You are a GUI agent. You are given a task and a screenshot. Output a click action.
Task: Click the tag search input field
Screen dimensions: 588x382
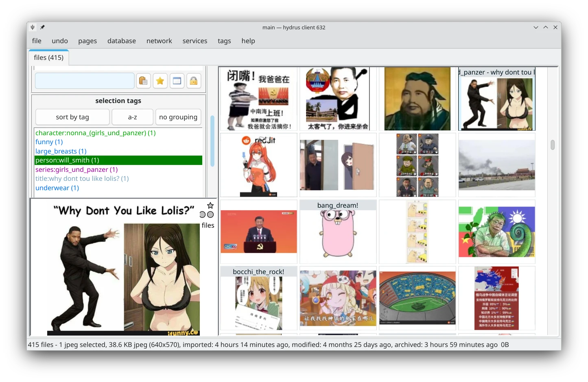click(84, 81)
